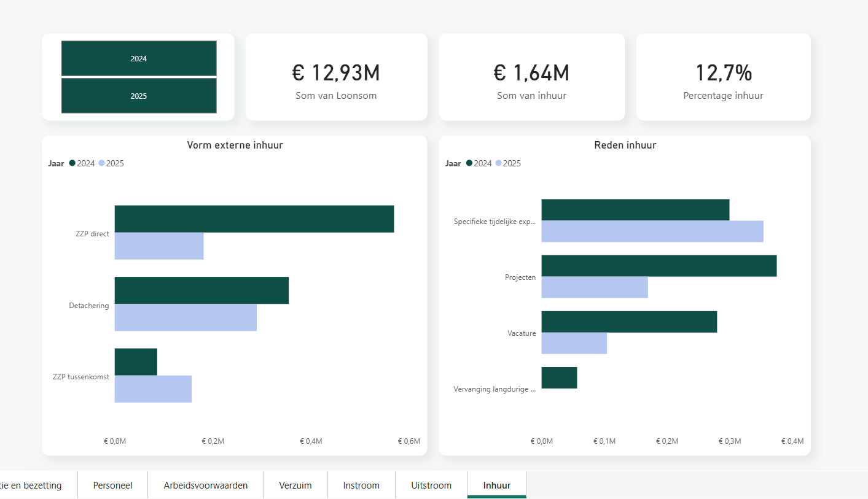The image size is (868, 499).
Task: Open the Instroom page tab
Action: pos(361,485)
